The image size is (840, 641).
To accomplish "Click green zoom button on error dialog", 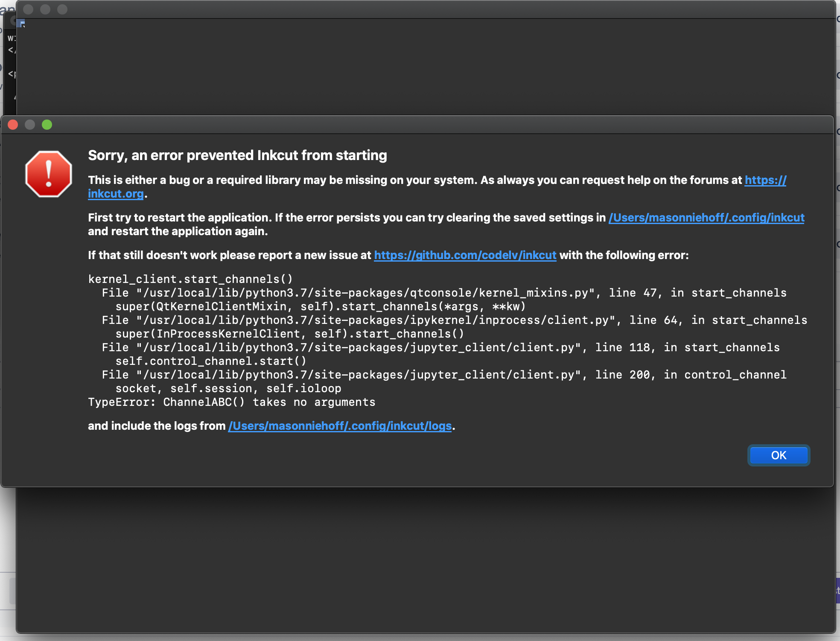I will [47, 125].
